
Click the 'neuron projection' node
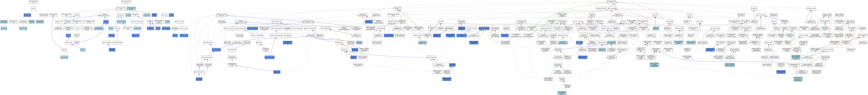click(x=166, y=29)
